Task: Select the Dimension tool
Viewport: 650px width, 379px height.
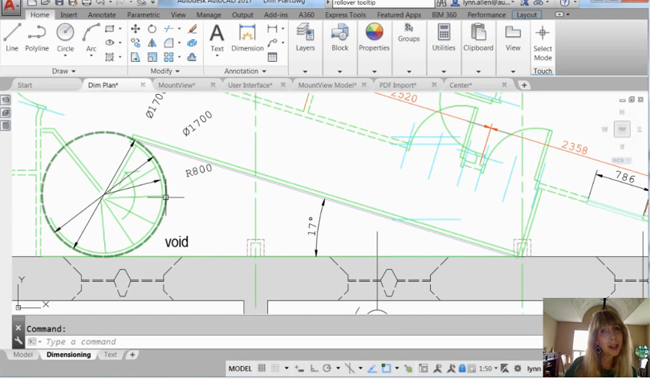Action: (247, 37)
